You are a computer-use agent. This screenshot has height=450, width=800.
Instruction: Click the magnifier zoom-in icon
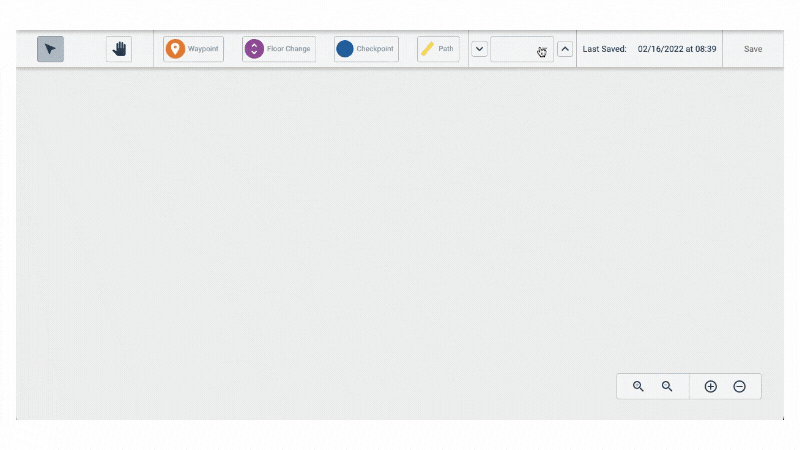(x=638, y=386)
